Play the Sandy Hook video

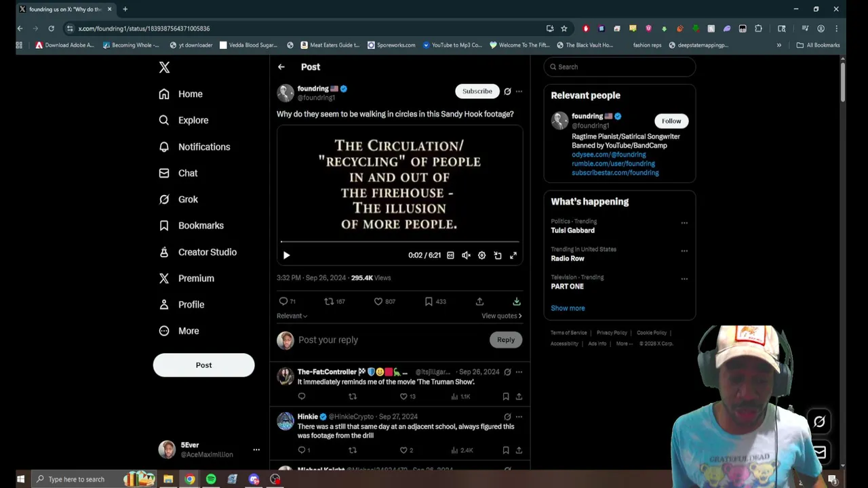[286, 256]
